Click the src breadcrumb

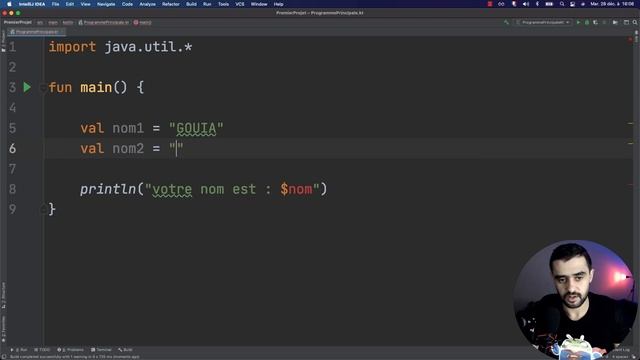coord(40,22)
